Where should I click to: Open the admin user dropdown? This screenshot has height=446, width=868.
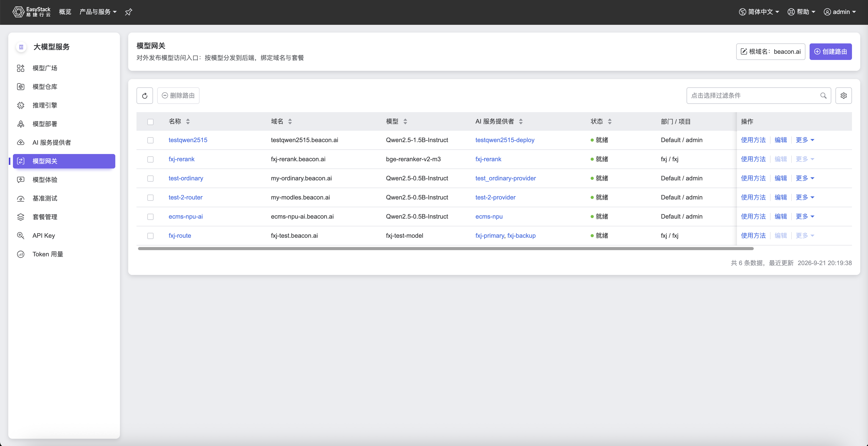tap(840, 12)
